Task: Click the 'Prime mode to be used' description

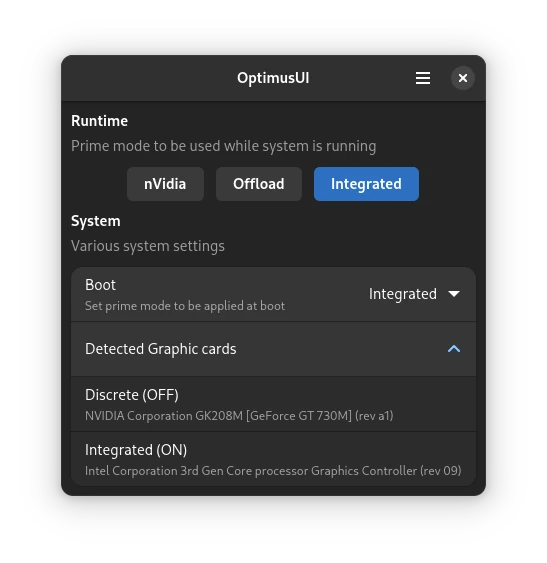Action: tap(224, 146)
